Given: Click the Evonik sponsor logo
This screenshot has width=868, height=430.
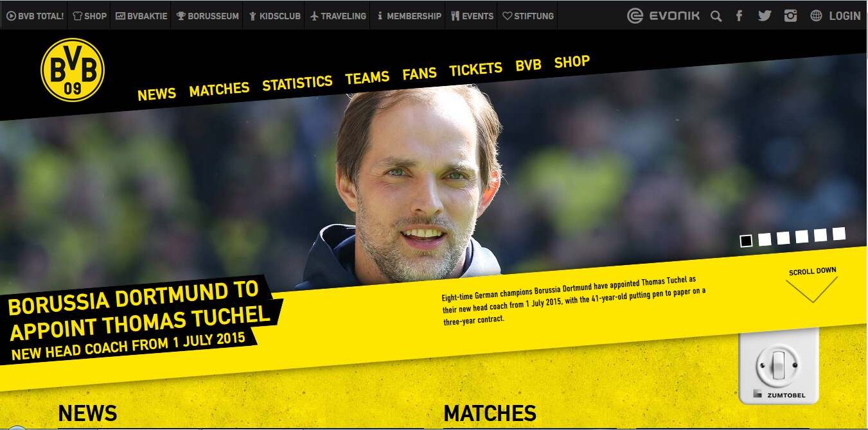Looking at the screenshot, I should [663, 16].
